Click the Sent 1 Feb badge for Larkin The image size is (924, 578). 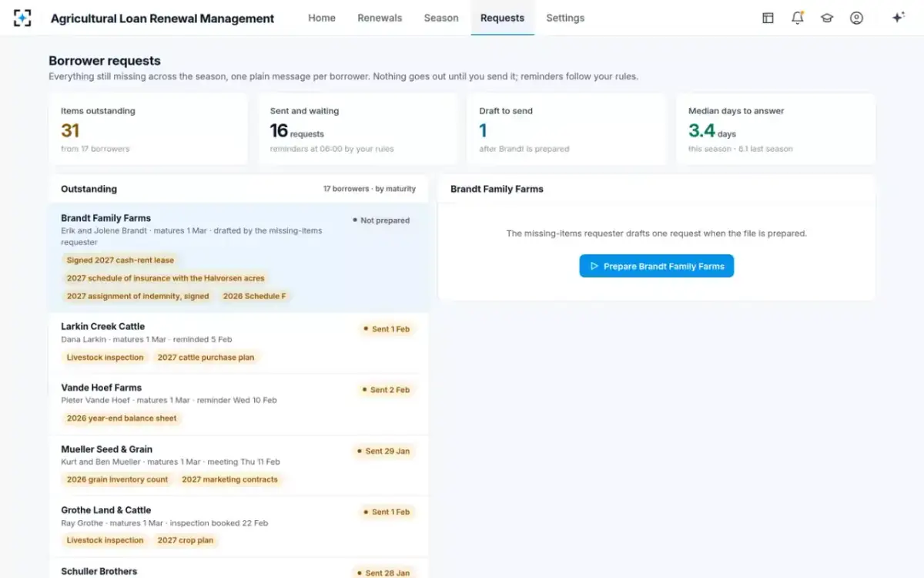(x=387, y=329)
